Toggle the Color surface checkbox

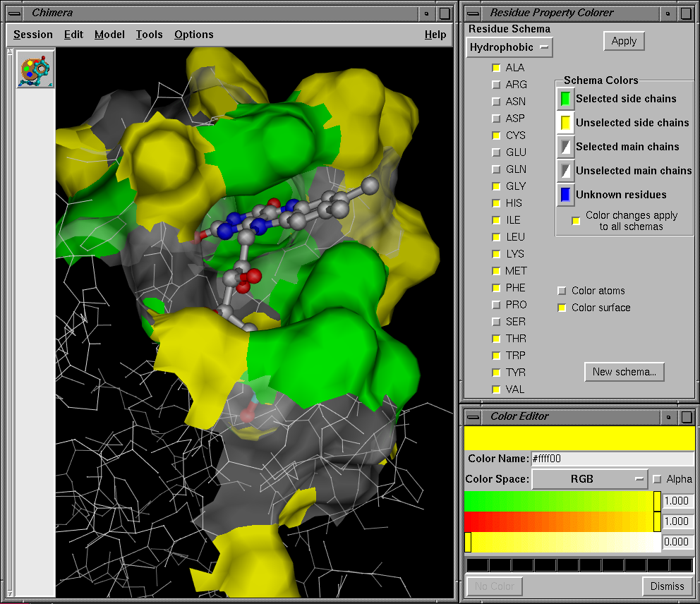click(x=562, y=308)
